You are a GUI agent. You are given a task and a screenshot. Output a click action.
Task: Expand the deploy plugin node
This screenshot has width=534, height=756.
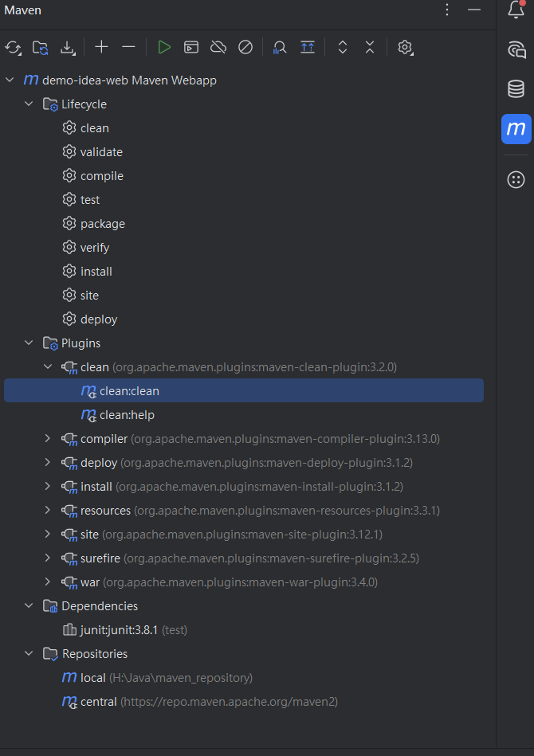click(47, 462)
